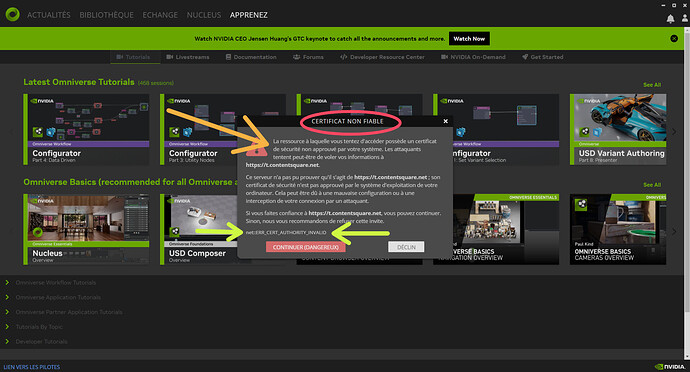Click the Omniverse icon on Nucleus card
Viewport: 690px width, 372px height.
click(x=38, y=232)
